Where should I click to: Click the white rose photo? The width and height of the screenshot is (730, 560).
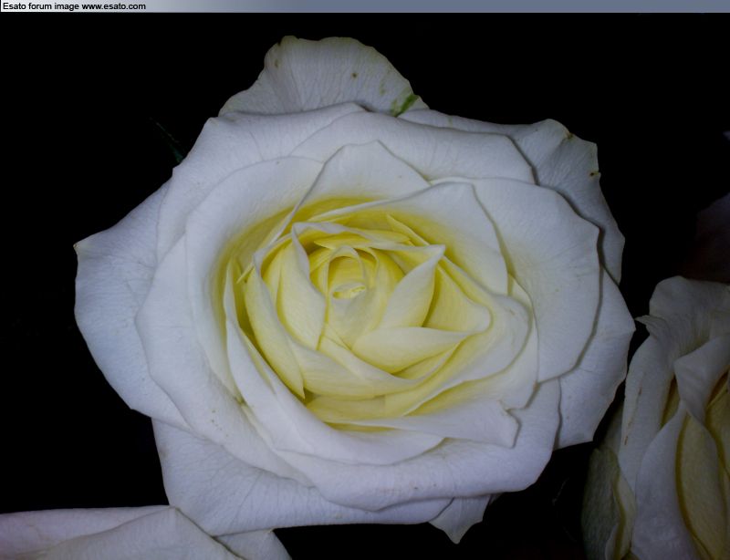click(365, 286)
